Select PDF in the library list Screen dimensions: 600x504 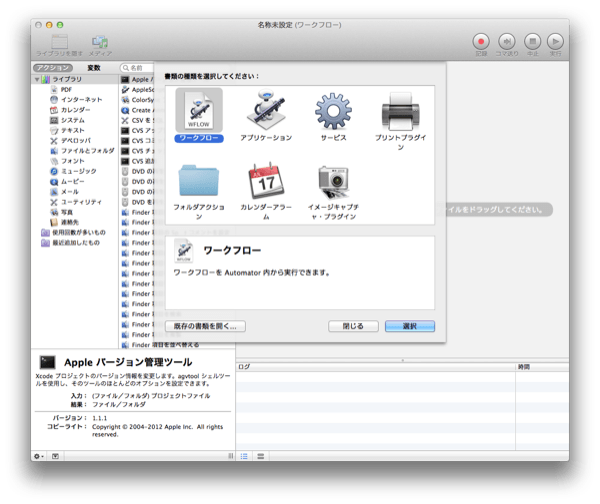pos(66,90)
